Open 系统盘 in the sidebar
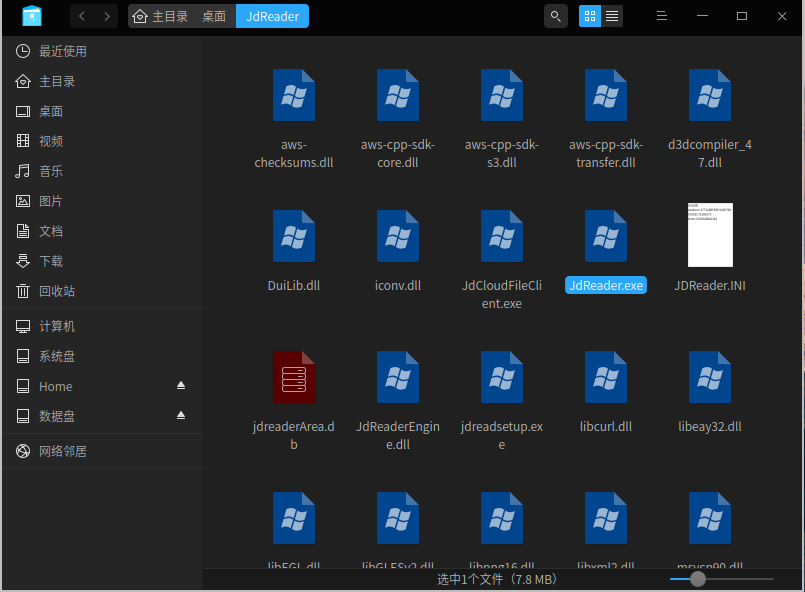 point(102,356)
